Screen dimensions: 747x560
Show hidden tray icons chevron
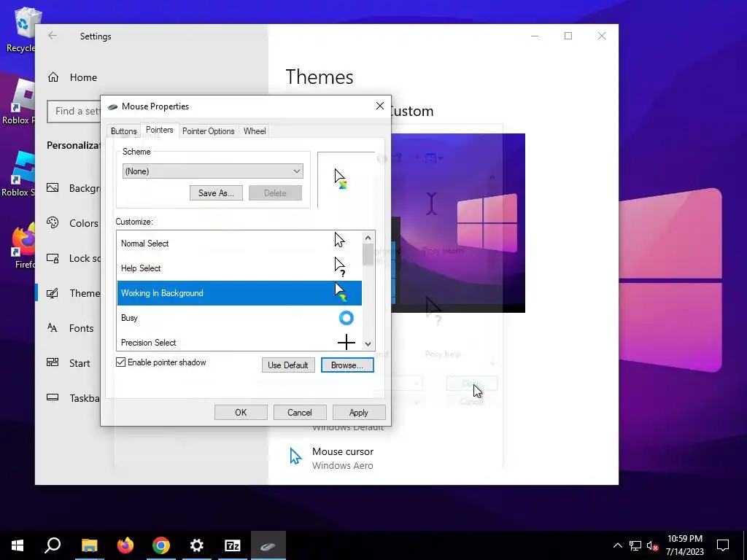pyautogui.click(x=617, y=545)
